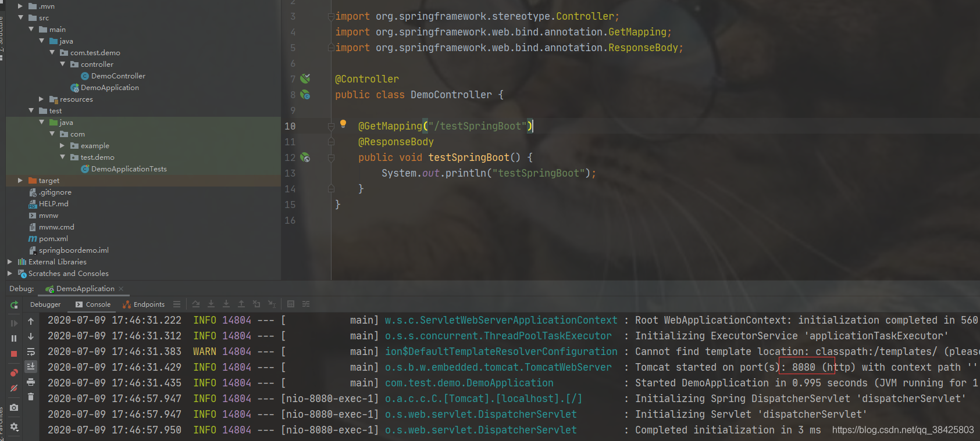
Task: Collapse the test.demo package
Action: 63,157
